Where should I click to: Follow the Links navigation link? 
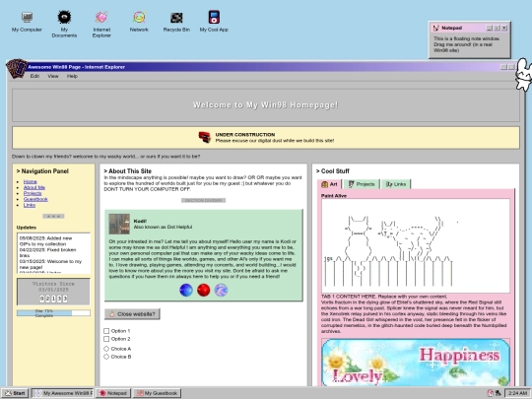pyautogui.click(x=30, y=205)
